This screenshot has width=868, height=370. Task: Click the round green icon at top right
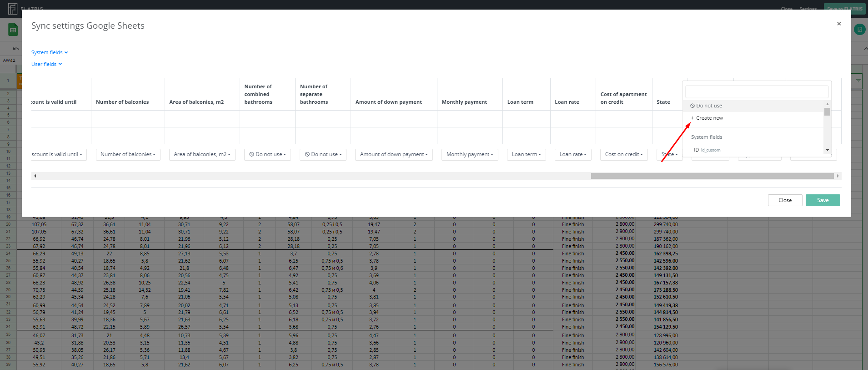tap(859, 30)
